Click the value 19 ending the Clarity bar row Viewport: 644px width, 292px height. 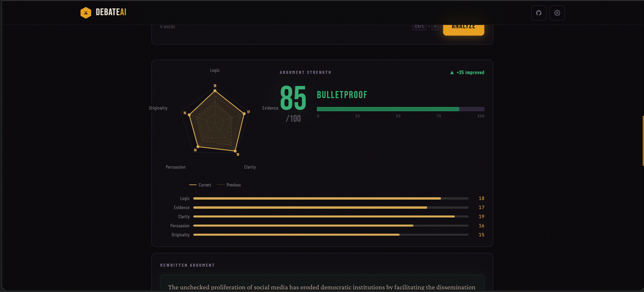(x=481, y=217)
